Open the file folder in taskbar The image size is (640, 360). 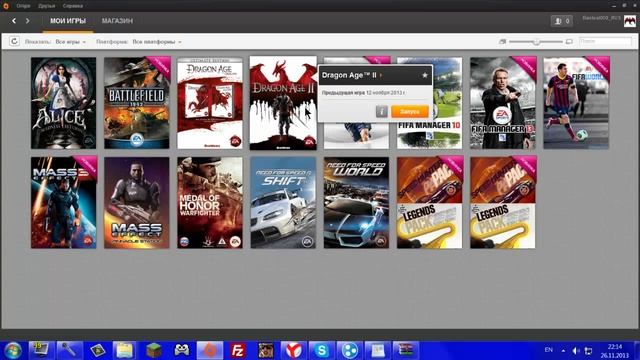click(x=125, y=351)
